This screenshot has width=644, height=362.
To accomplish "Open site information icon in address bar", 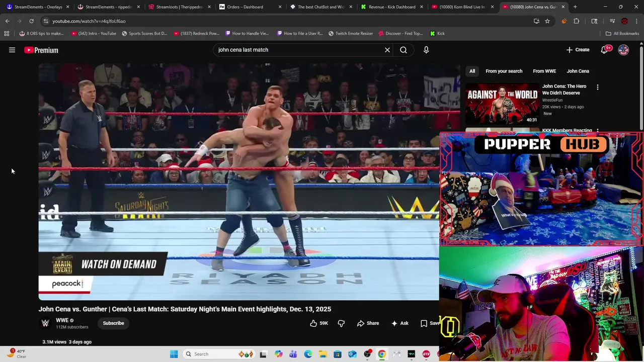I will [46, 21].
